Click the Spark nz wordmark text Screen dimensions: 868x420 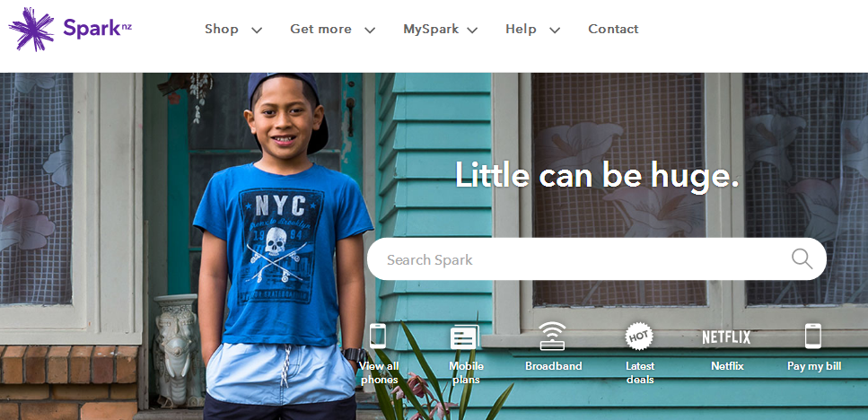pyautogui.click(x=98, y=28)
